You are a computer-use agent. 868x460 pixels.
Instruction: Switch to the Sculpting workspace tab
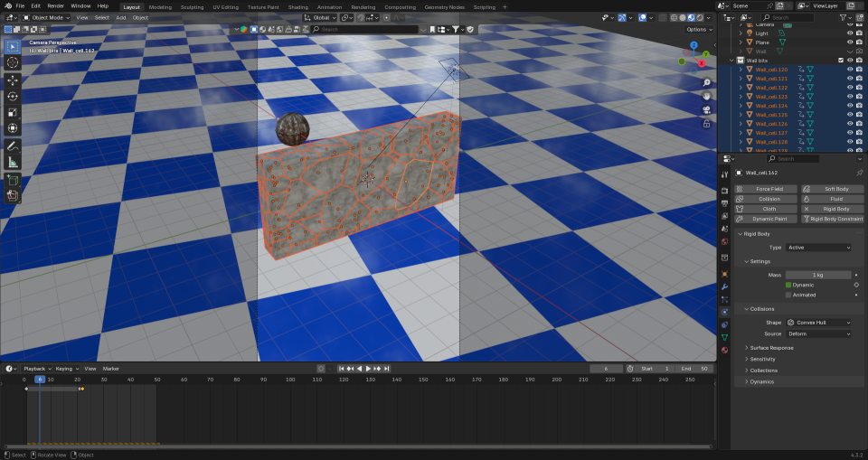[x=192, y=6]
